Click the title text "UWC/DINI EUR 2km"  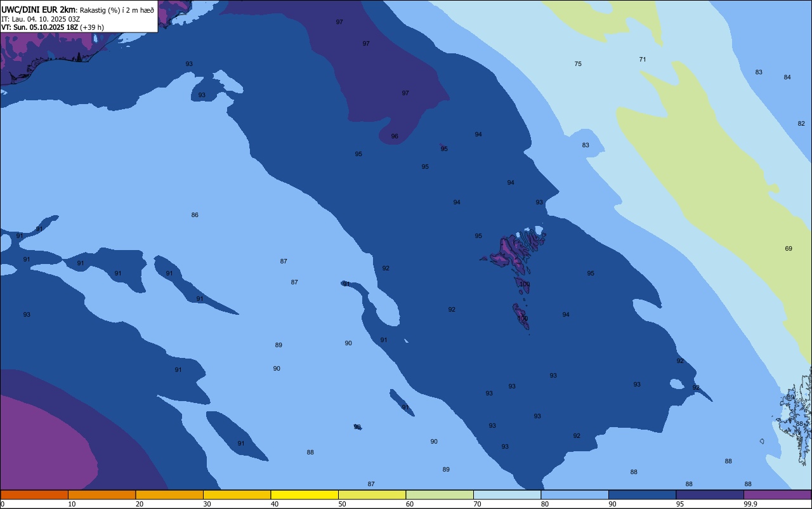pos(38,10)
